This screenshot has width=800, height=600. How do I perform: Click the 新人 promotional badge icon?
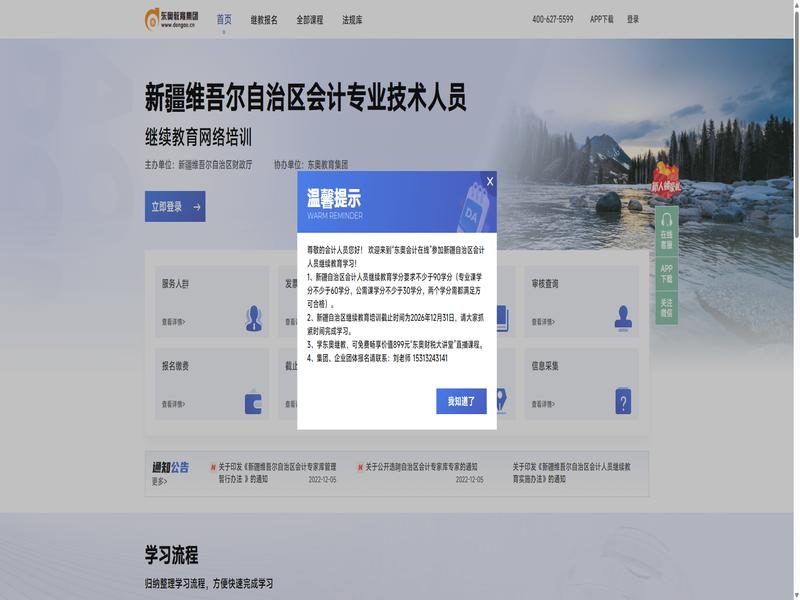coord(666,181)
